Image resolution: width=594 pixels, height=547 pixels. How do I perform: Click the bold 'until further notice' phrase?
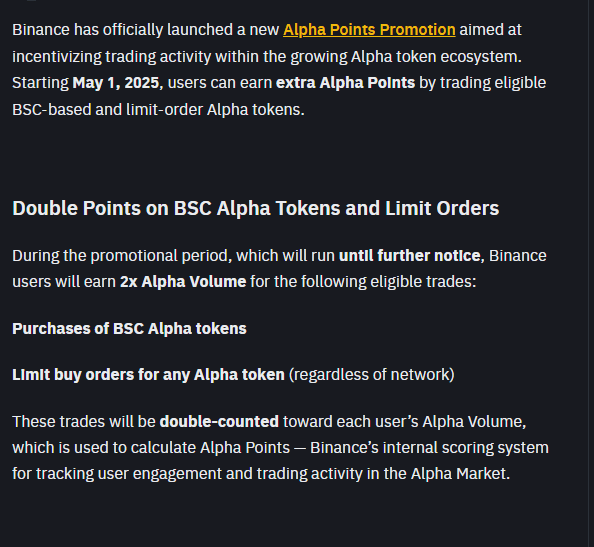click(410, 256)
